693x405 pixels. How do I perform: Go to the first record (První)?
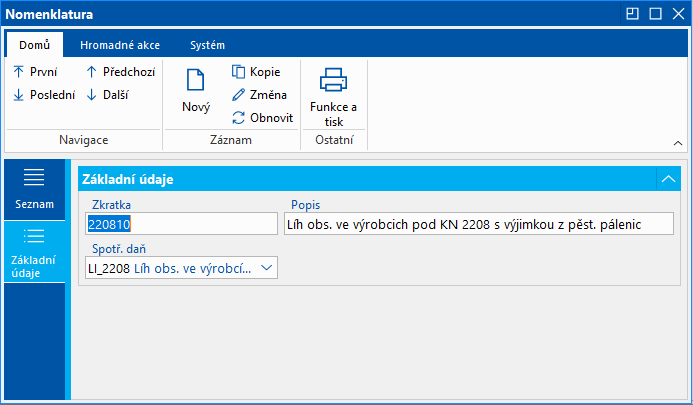(x=35, y=72)
